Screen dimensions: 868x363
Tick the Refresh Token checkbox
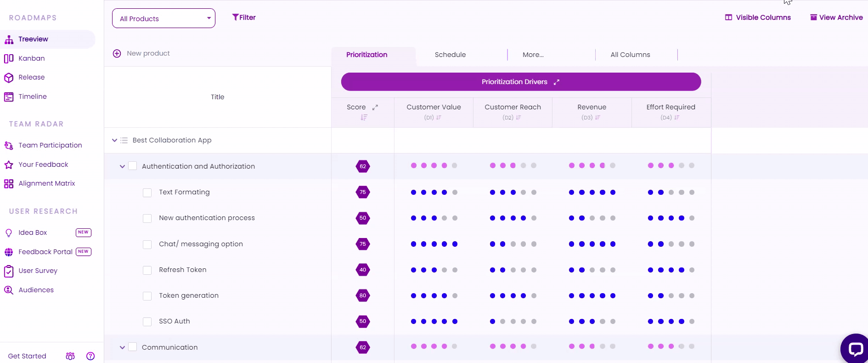147,270
